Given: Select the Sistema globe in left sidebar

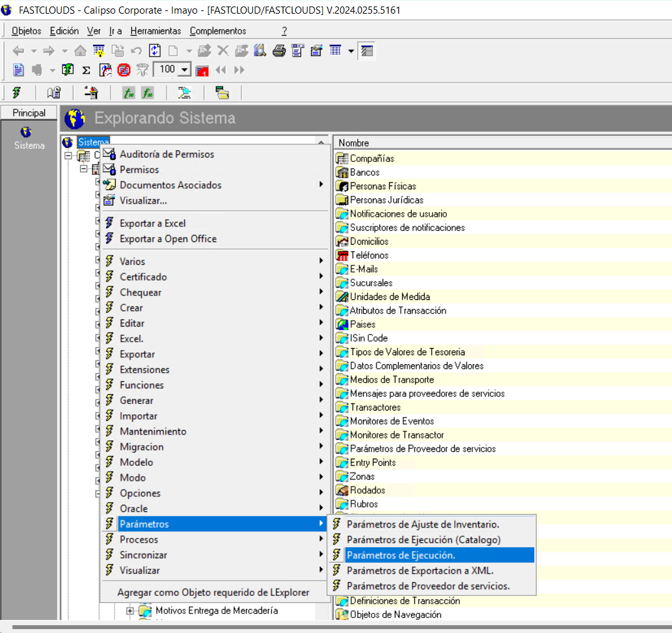Looking at the screenshot, I should pyautogui.click(x=26, y=132).
